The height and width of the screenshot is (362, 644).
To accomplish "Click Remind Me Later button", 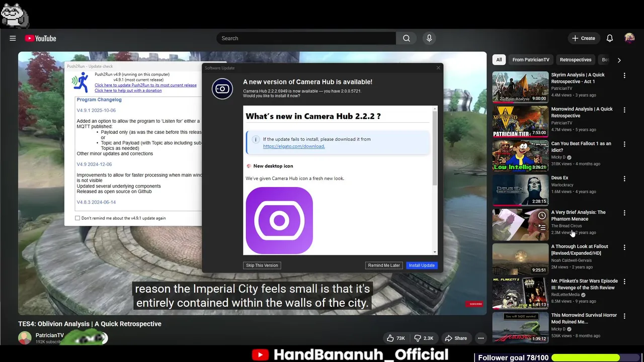I will pos(384,265).
